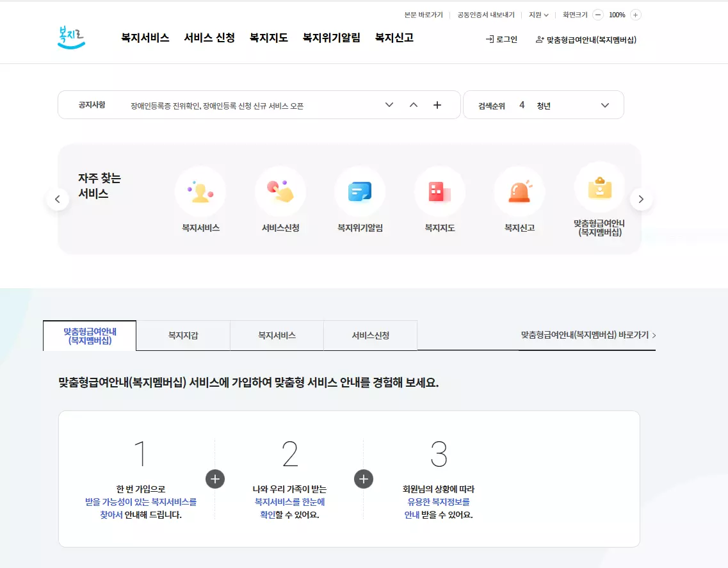
Task: Expand the 공지사항 notice dropdown
Action: [389, 104]
